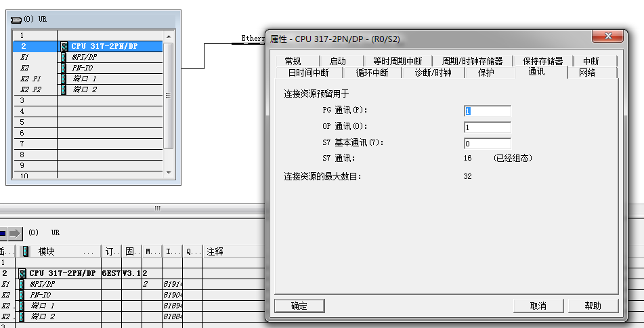Image resolution: width=644 pixels, height=328 pixels.
Task: Click the CPU icon in detail table
Action: coord(22,273)
